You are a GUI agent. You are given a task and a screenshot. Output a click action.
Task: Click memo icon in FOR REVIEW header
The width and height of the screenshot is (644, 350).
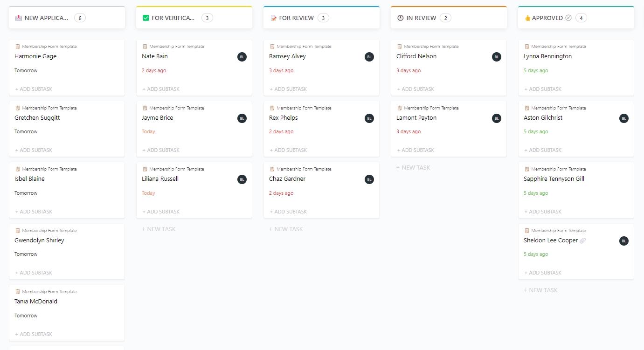tap(273, 18)
